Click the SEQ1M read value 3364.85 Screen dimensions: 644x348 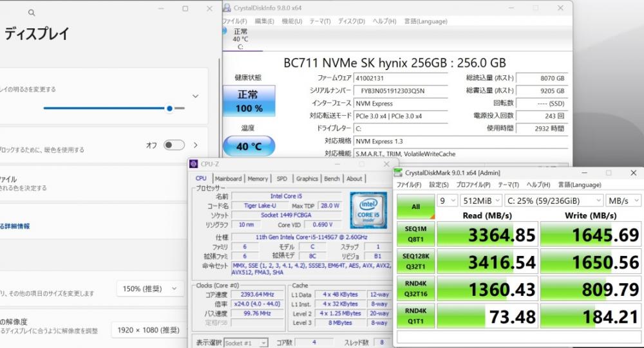click(487, 234)
